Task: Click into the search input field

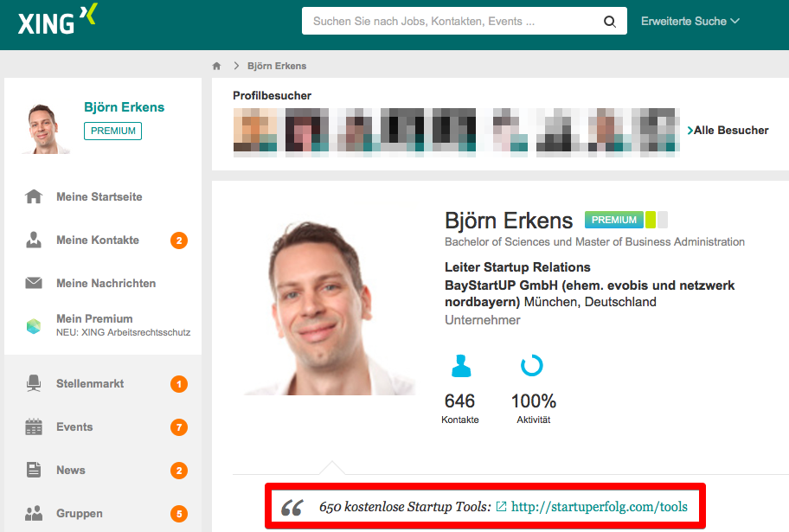Action: (x=450, y=22)
